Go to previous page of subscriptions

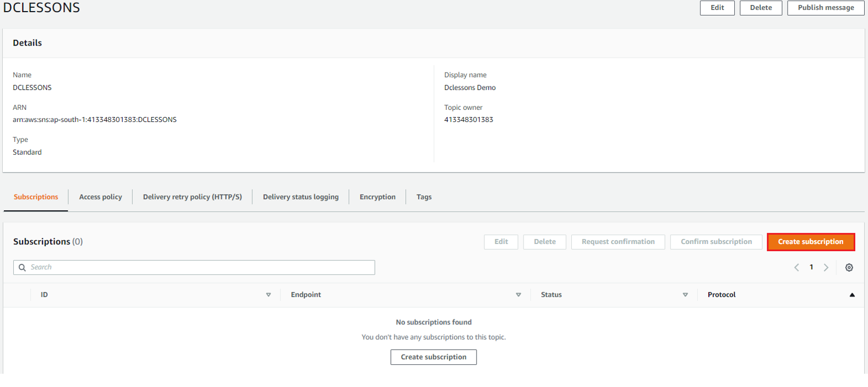796,268
